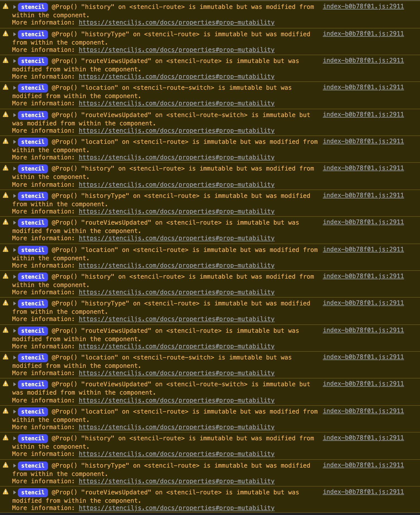Click warning icon of last "history" entry
The height and width of the screenshot is (515, 420).
[x=6, y=438]
